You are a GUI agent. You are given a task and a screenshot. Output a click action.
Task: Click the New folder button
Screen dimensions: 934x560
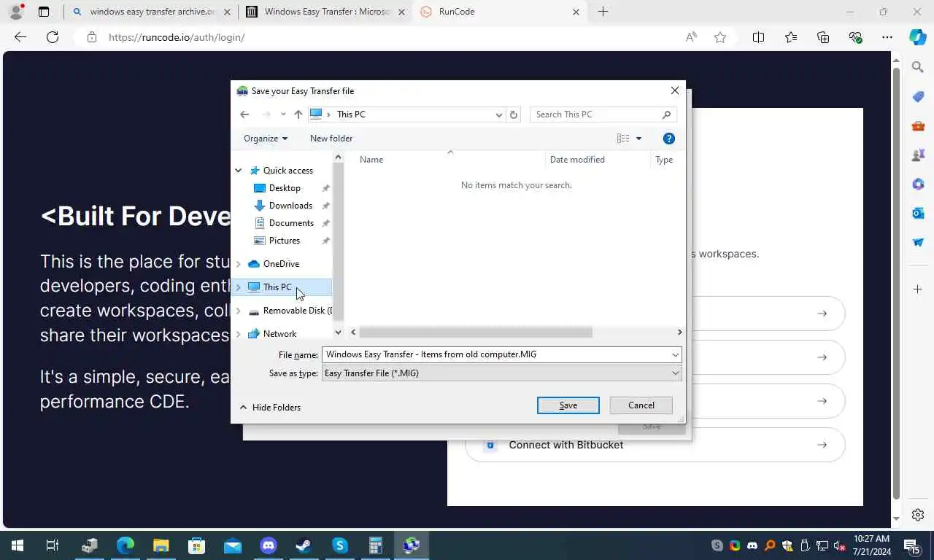(331, 139)
